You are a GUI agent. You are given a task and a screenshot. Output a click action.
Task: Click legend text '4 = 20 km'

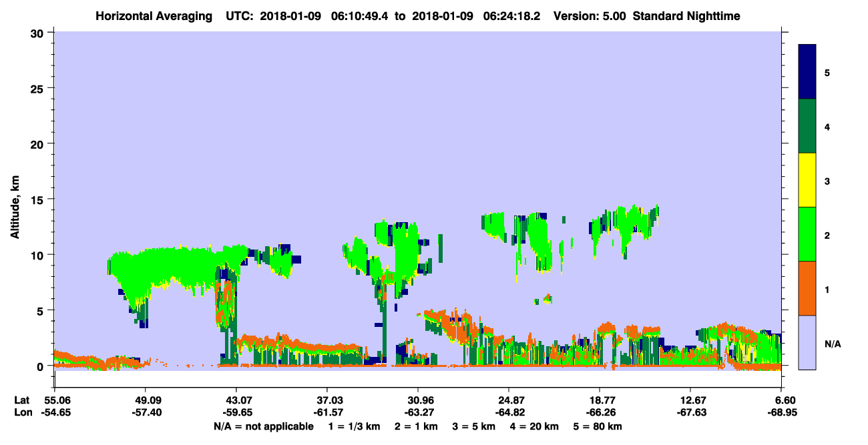click(x=536, y=426)
